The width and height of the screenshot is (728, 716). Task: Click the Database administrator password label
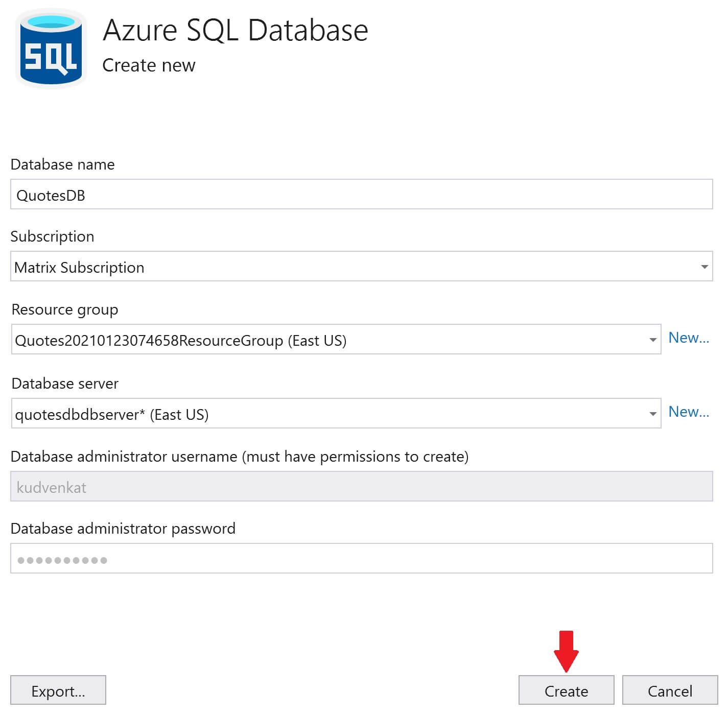click(x=123, y=529)
